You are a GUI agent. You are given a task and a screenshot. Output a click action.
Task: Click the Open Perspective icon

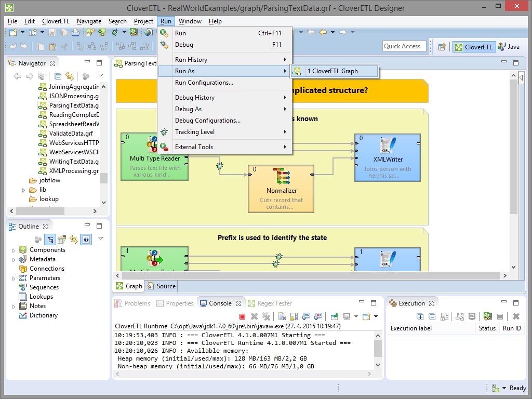coord(442,47)
